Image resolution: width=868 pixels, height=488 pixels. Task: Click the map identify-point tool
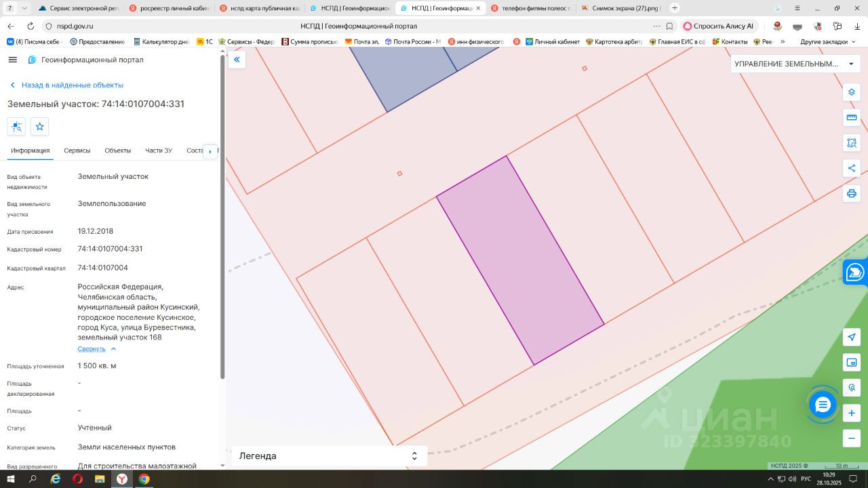[x=852, y=388]
